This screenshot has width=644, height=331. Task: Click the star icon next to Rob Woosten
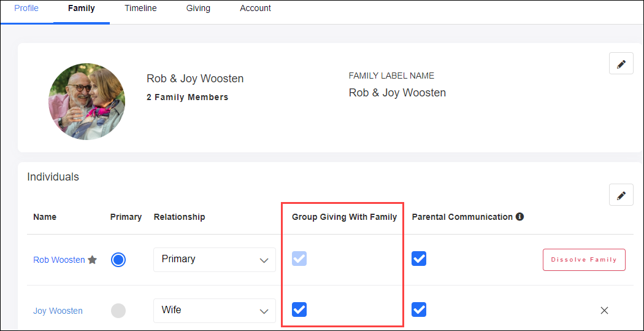point(93,260)
